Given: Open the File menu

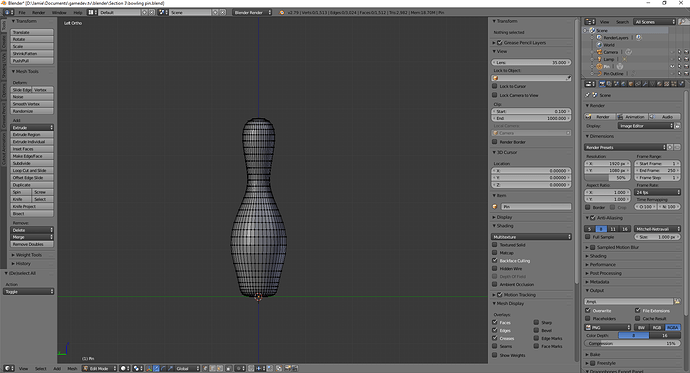Looking at the screenshot, I should [x=22, y=12].
